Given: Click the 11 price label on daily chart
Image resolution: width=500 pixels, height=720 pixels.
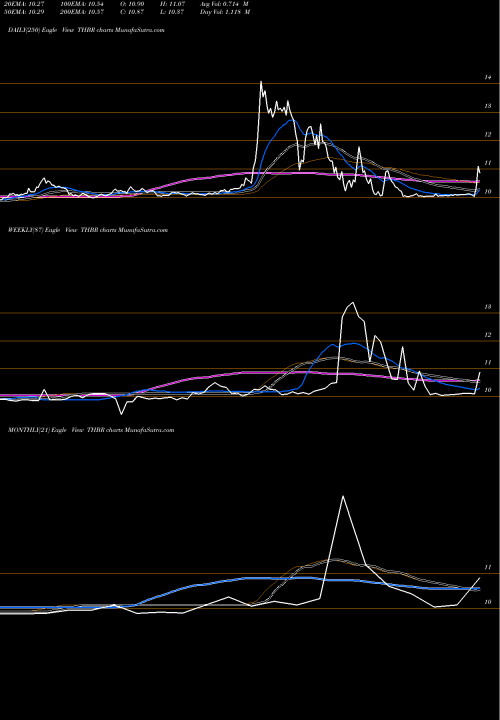Looking at the screenshot, I should click(x=488, y=163).
